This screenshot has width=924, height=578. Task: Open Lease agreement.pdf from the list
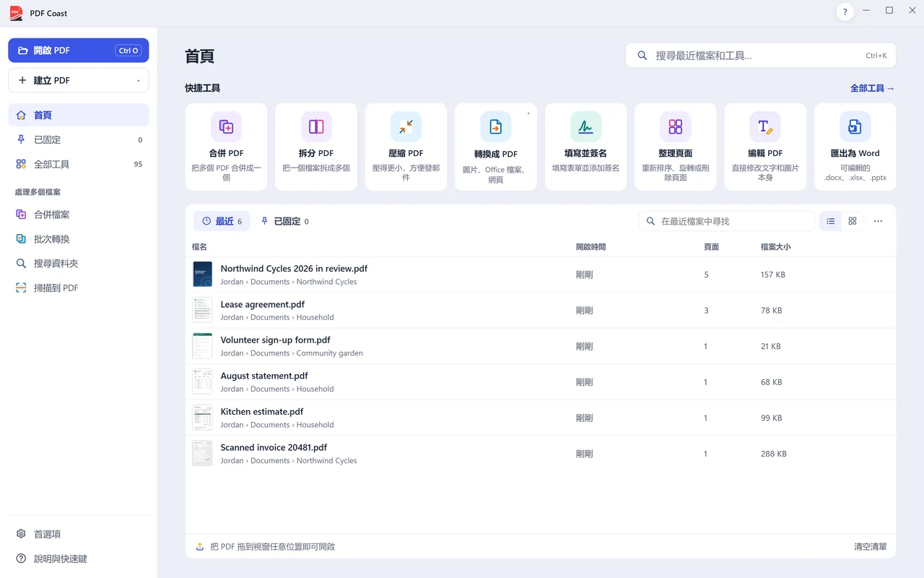tap(541, 311)
